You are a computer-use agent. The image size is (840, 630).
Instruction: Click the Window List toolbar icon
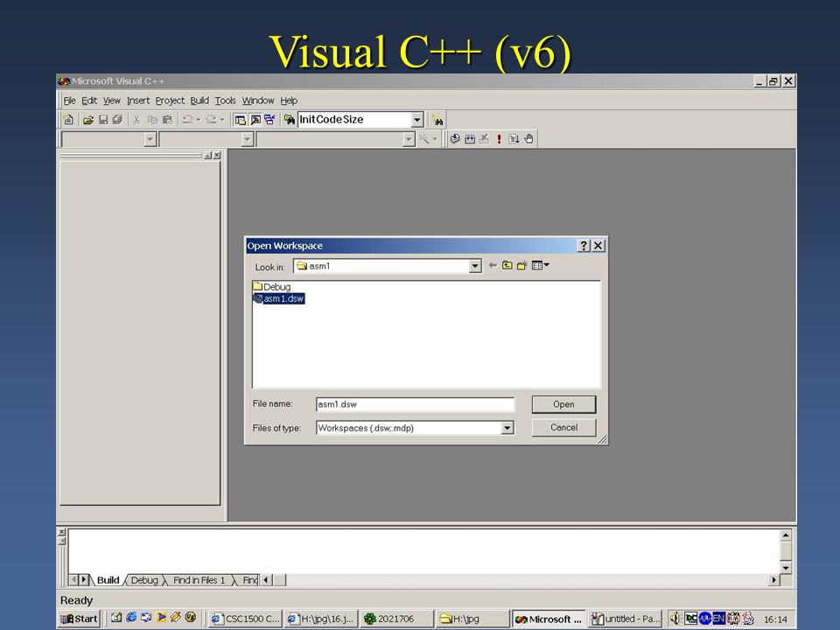(x=269, y=120)
